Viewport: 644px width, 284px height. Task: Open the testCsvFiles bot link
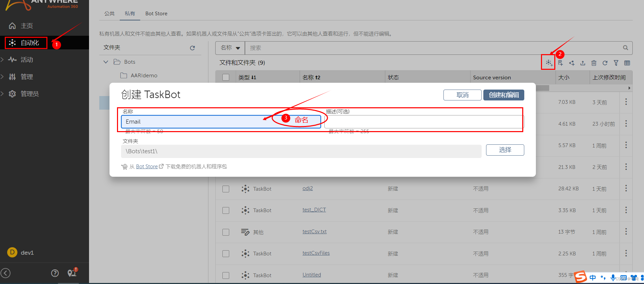click(316, 253)
